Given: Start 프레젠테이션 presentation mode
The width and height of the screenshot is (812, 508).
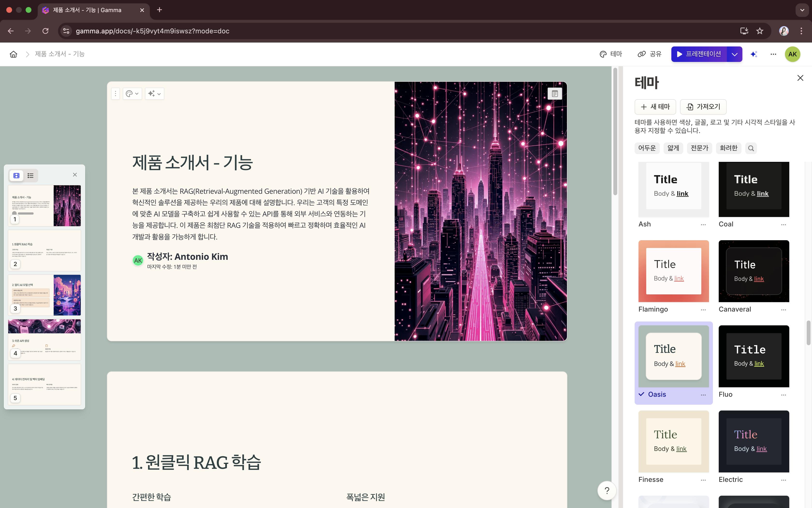Looking at the screenshot, I should click(x=699, y=54).
